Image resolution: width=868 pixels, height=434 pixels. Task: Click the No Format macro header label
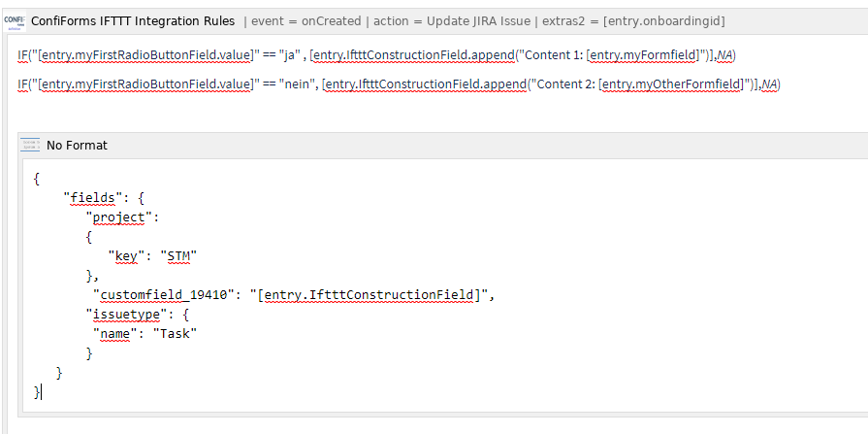click(77, 146)
